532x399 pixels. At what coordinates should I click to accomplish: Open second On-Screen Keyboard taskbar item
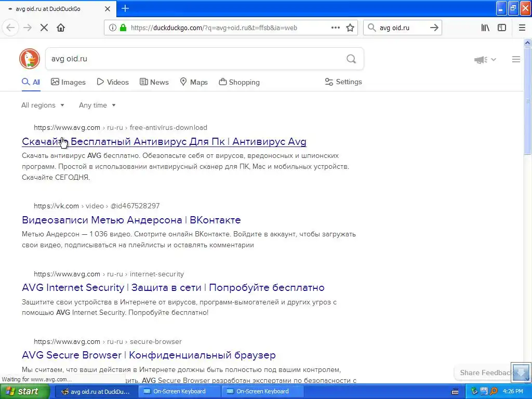click(x=262, y=391)
